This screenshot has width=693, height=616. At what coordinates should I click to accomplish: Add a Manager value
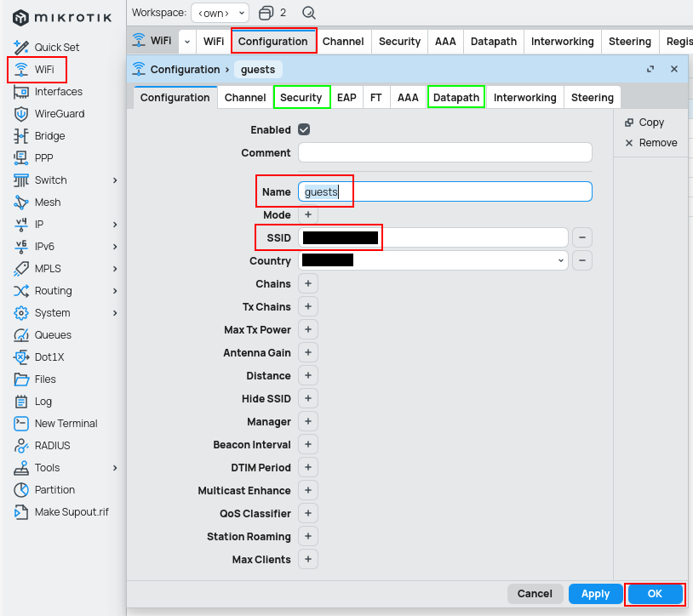click(x=308, y=421)
